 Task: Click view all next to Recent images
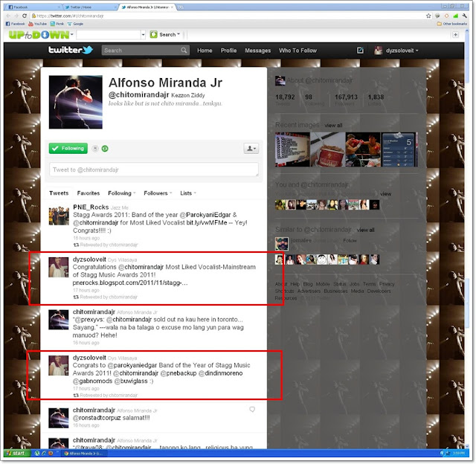[333, 126]
